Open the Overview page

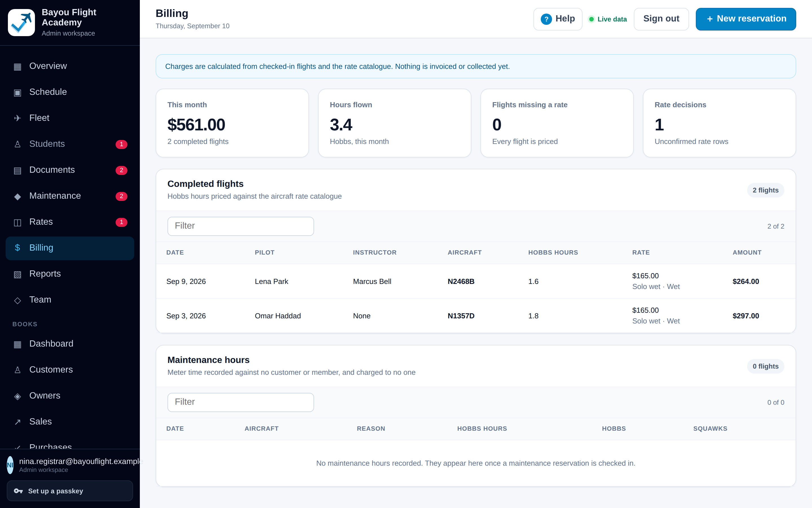70,66
